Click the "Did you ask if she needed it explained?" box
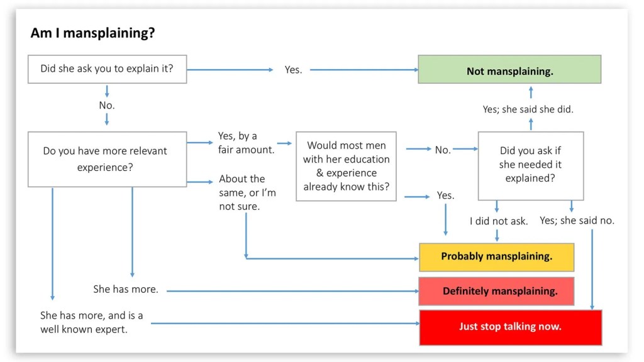The image size is (644, 362). [x=531, y=166]
